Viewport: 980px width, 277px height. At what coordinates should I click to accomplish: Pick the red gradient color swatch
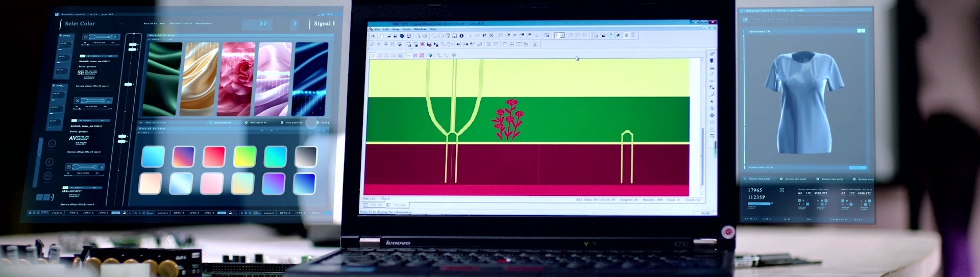[214, 157]
